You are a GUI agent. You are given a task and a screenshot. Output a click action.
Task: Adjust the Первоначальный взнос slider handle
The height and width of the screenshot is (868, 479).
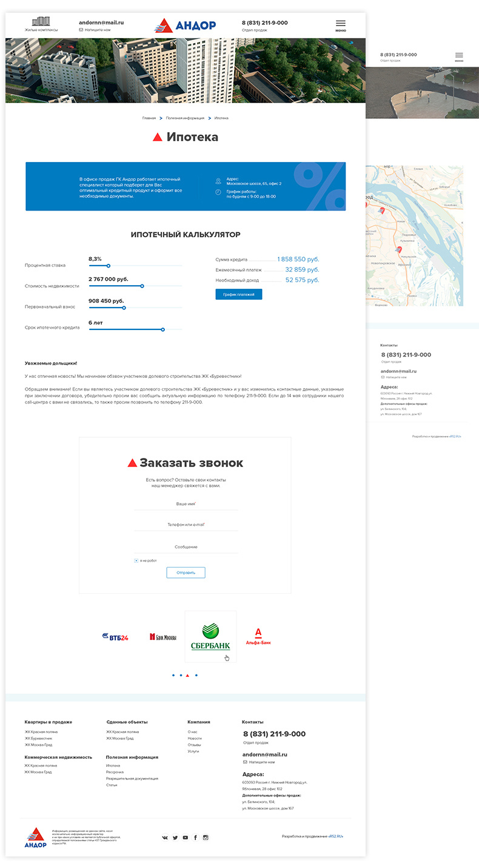pyautogui.click(x=124, y=308)
